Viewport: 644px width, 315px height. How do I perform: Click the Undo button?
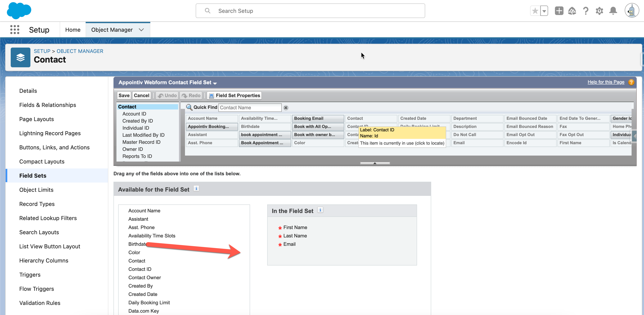(x=167, y=95)
